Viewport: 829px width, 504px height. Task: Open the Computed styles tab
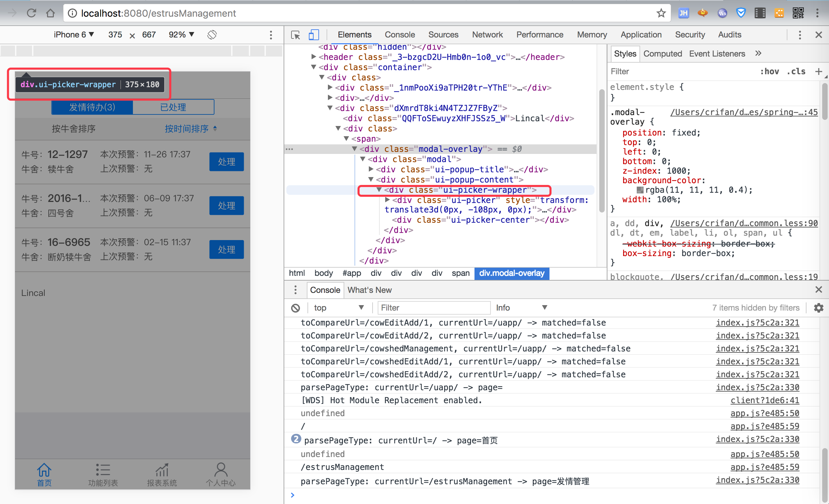tap(662, 54)
